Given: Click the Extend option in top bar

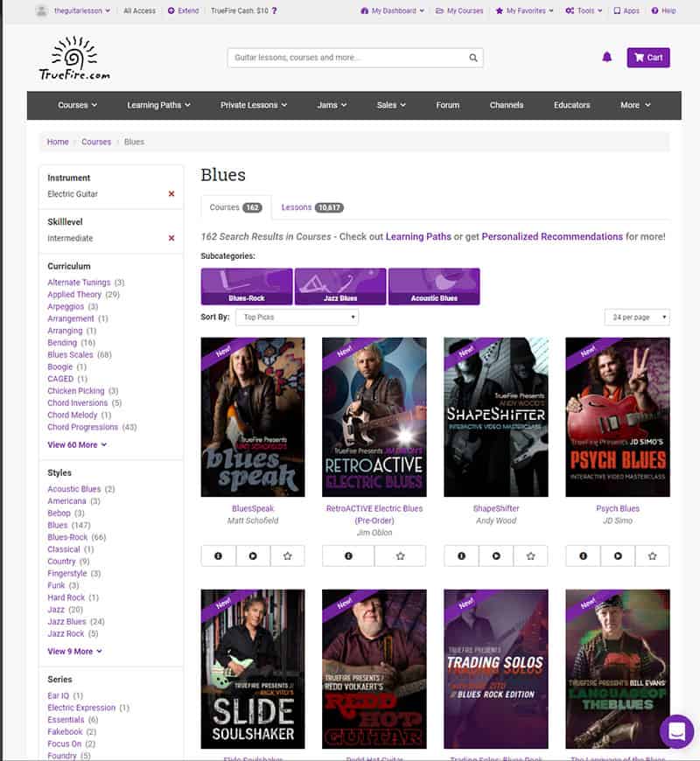Looking at the screenshot, I should [x=183, y=10].
